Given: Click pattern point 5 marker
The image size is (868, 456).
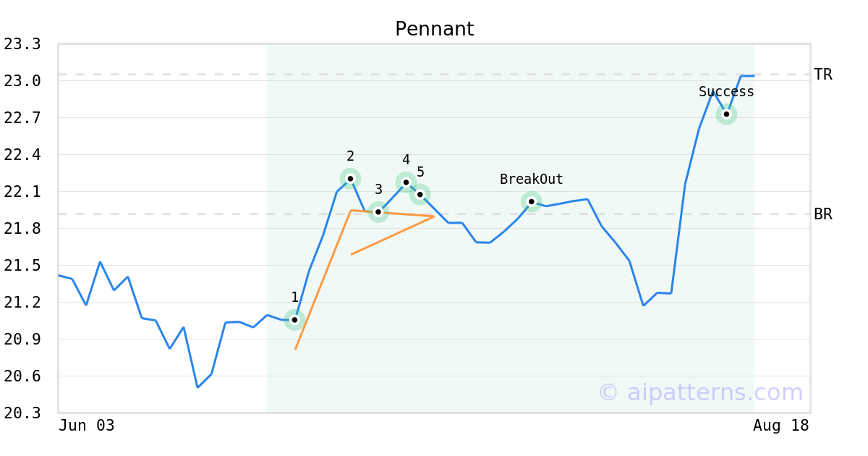Looking at the screenshot, I should pyautogui.click(x=420, y=194).
